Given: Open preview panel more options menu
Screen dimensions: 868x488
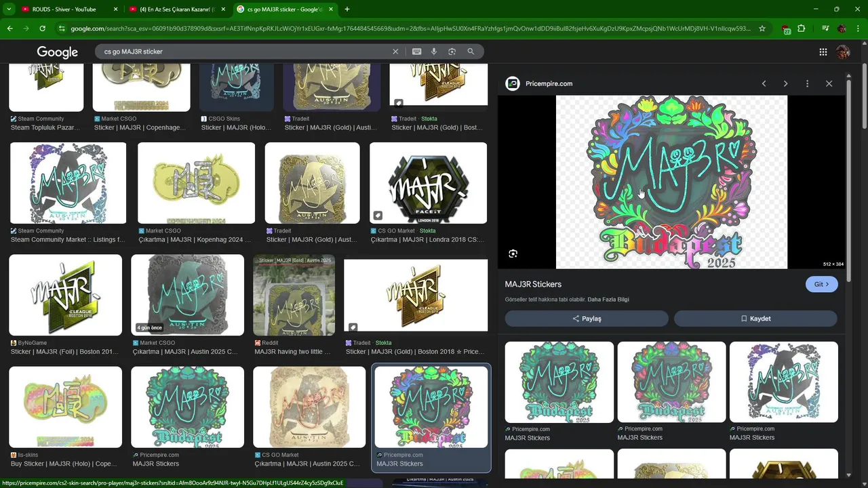Looking at the screenshot, I should click(807, 83).
